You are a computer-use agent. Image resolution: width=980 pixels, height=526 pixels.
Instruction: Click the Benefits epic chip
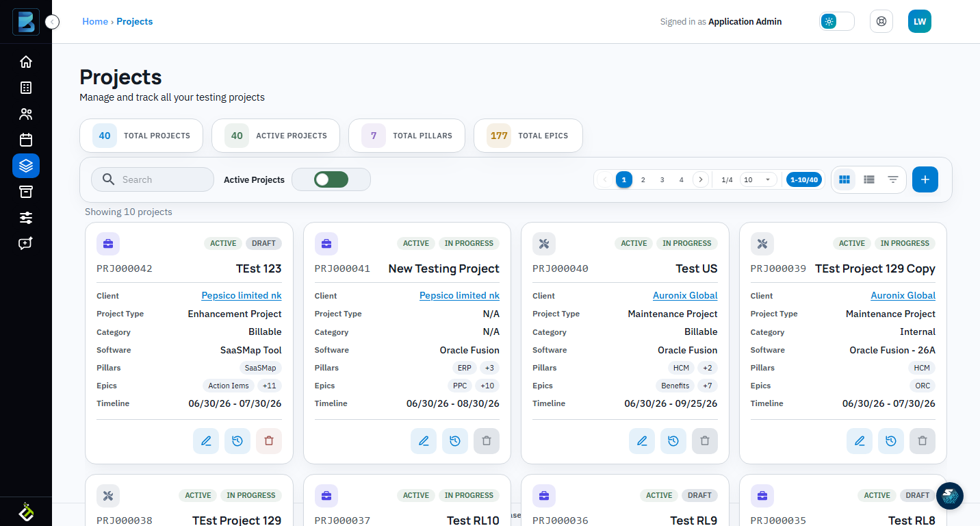(675, 386)
